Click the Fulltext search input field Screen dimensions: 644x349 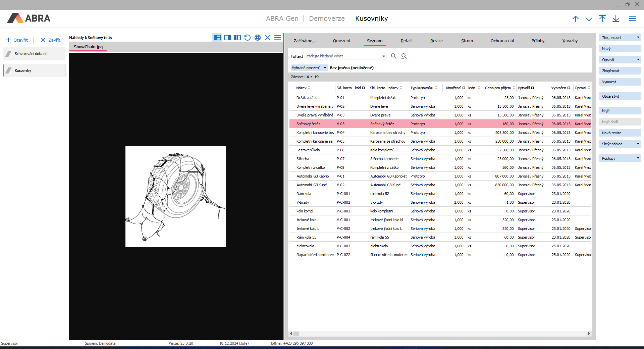[x=344, y=56]
